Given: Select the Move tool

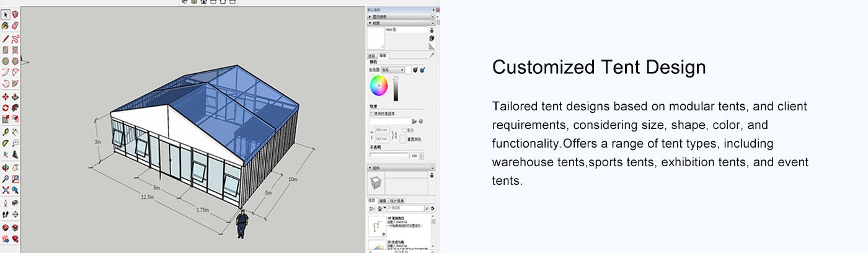Looking at the screenshot, I should (6, 97).
